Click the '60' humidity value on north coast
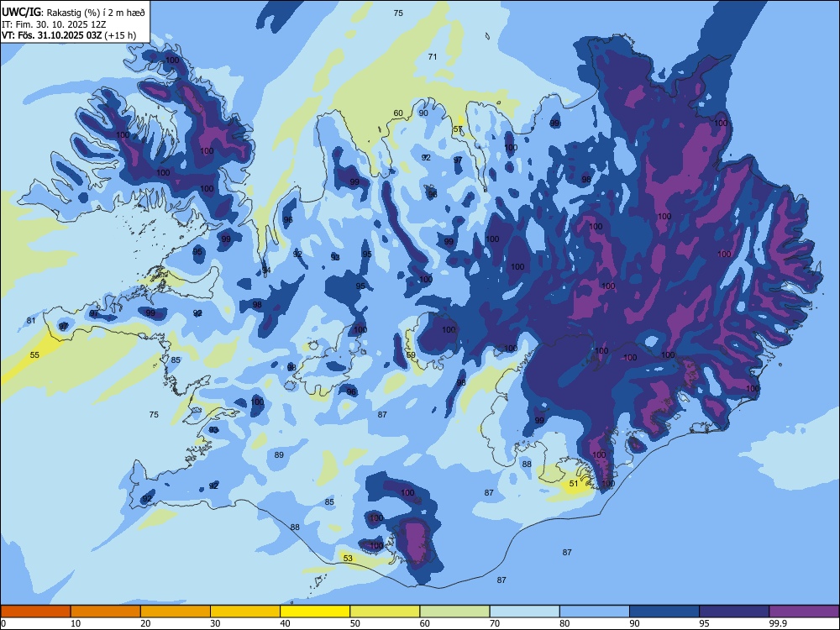 click(398, 113)
